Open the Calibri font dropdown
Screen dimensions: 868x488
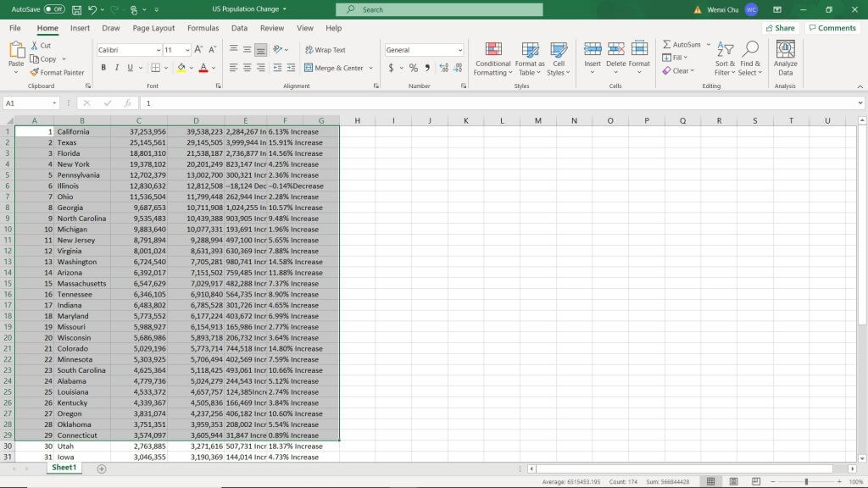[x=127, y=50]
